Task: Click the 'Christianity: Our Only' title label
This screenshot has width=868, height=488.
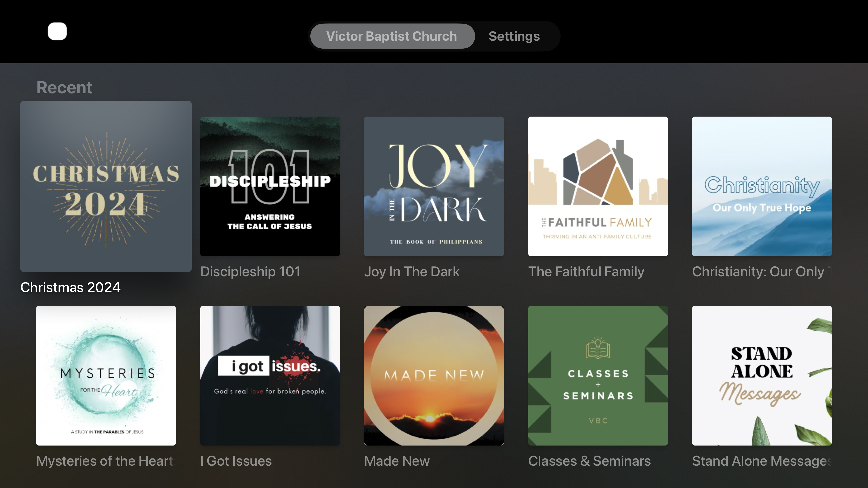Action: [762, 271]
